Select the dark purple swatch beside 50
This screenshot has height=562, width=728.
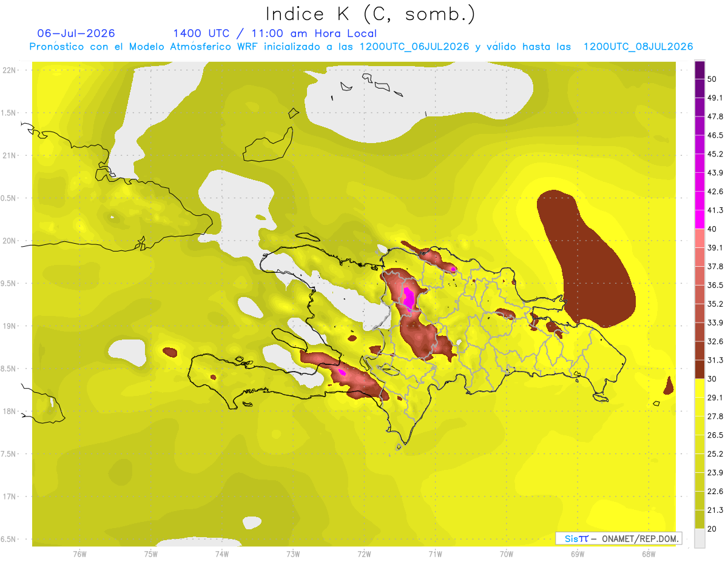point(700,70)
